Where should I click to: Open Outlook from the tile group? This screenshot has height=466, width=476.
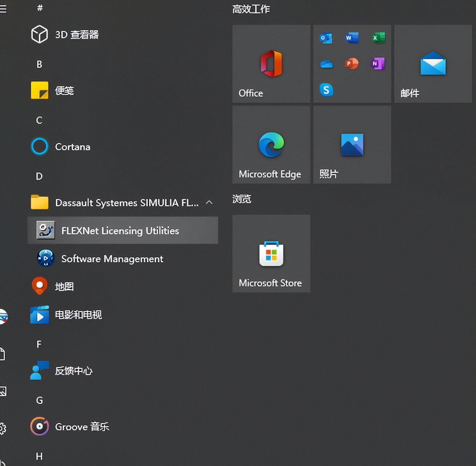(325, 38)
